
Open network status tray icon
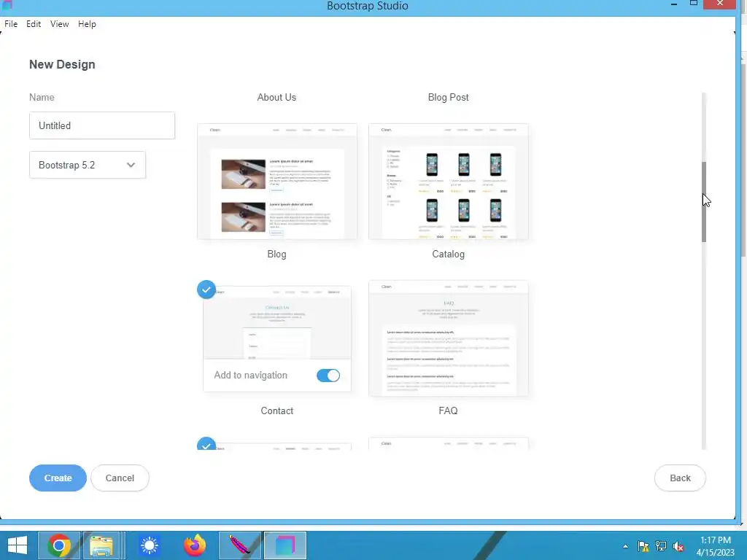click(x=661, y=546)
